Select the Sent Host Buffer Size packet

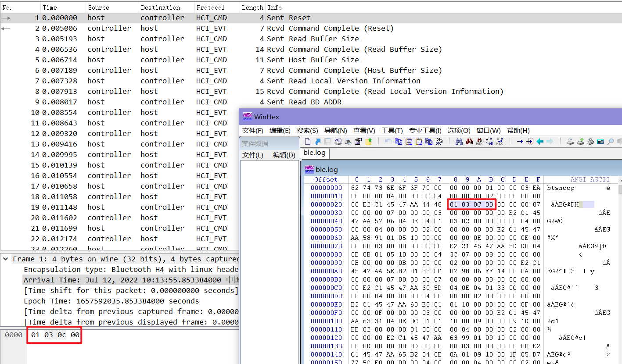[x=311, y=60]
